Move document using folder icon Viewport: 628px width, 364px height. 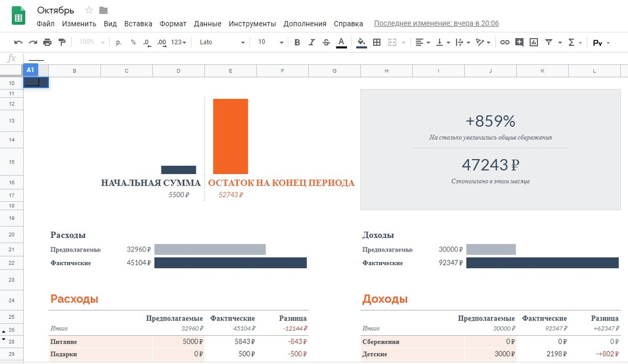point(103,10)
